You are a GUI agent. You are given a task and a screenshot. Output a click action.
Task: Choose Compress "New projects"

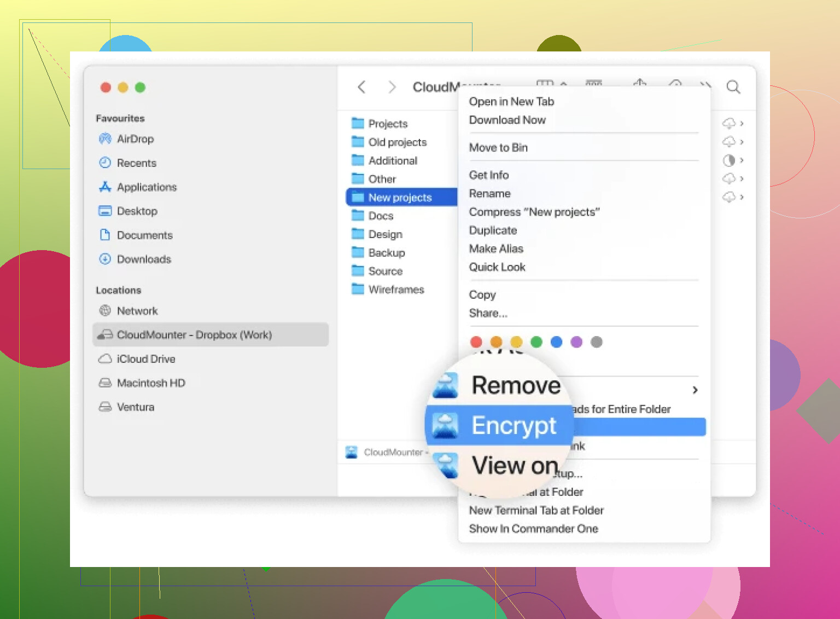(x=534, y=212)
